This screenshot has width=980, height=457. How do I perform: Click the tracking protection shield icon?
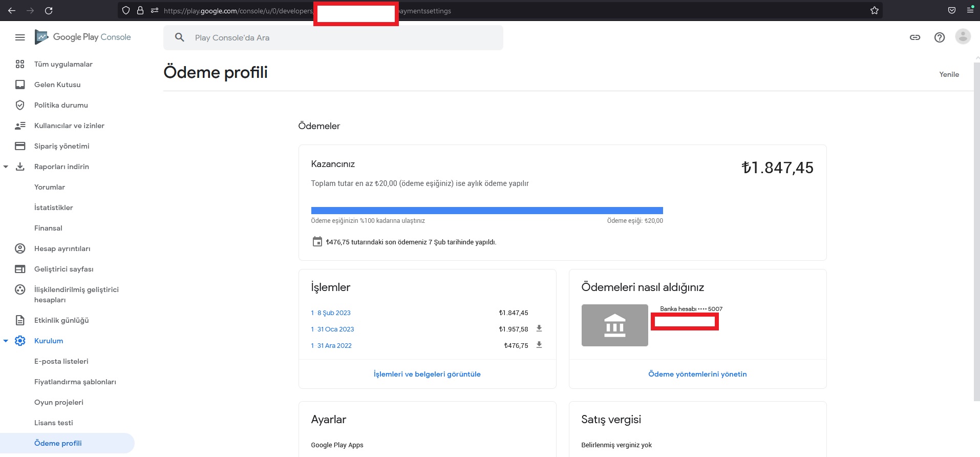tap(126, 10)
